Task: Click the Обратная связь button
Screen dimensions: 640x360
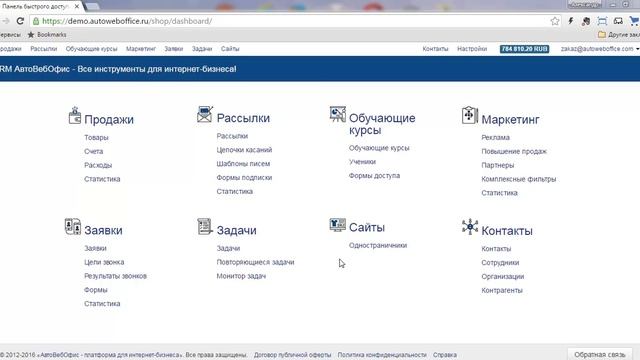Action: 600,354
